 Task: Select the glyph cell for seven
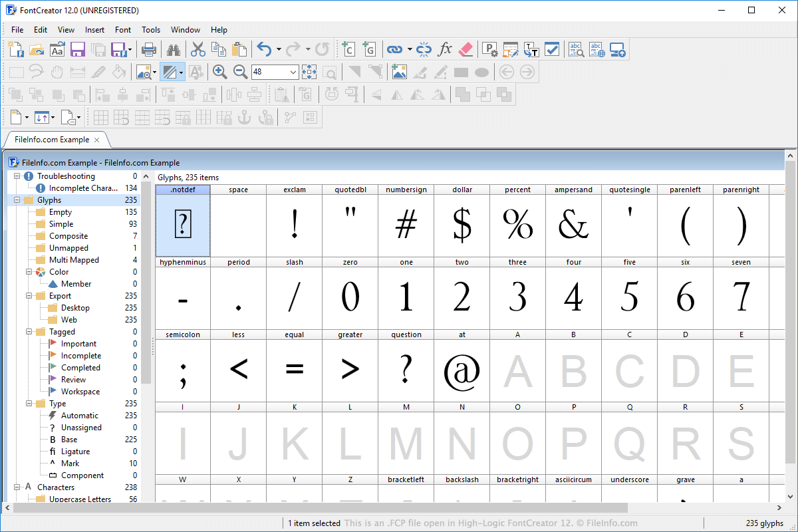click(741, 293)
